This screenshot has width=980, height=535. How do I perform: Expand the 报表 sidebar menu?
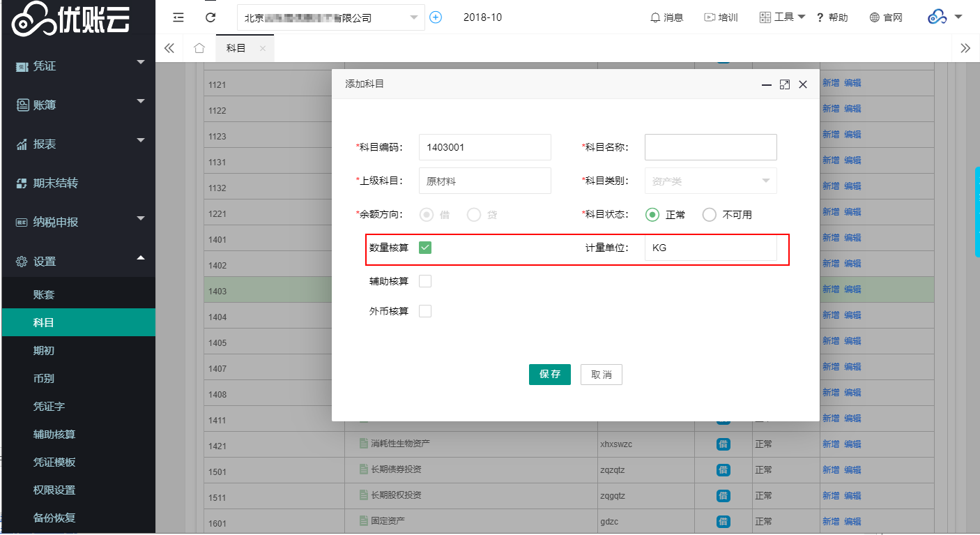pyautogui.click(x=78, y=144)
